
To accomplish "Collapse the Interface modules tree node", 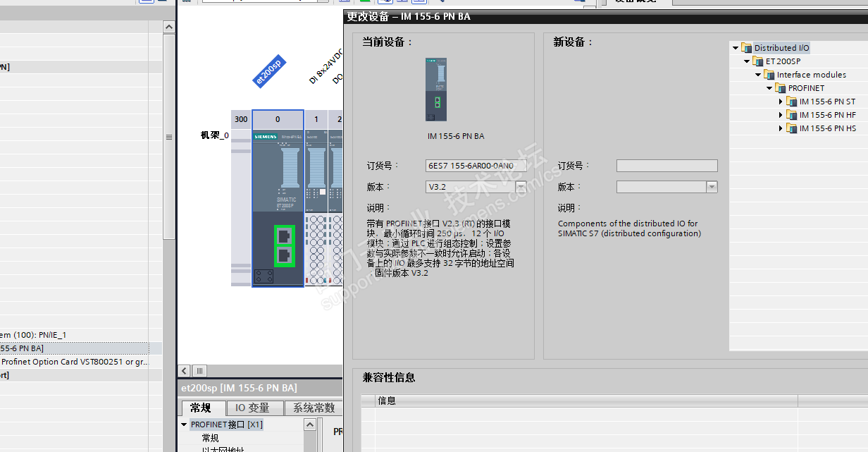I will tap(758, 75).
